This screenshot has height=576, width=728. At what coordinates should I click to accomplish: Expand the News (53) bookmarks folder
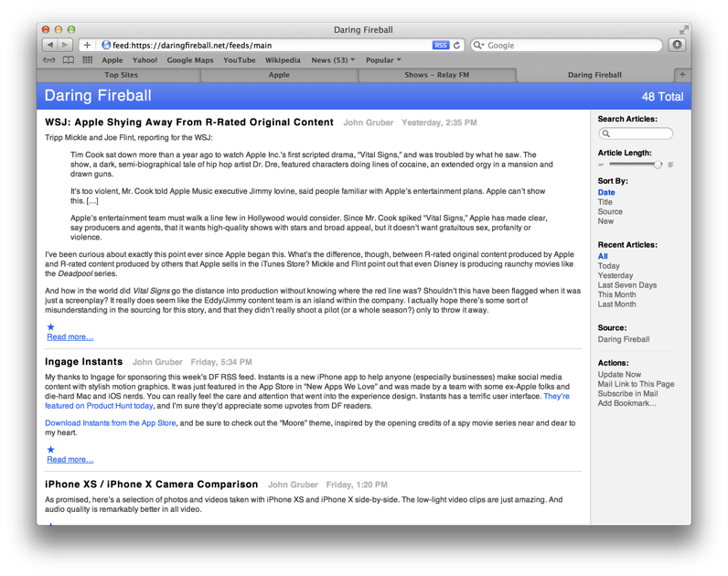(x=333, y=60)
